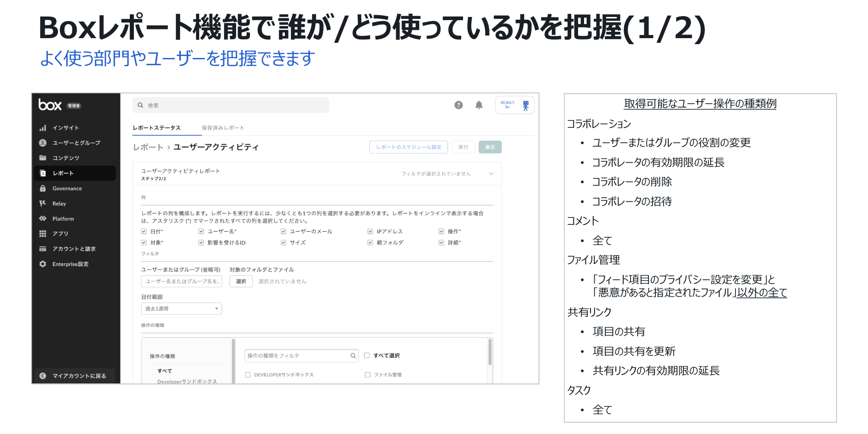868x434 pixels.
Task: Expand the filter summary chevron
Action: 491,174
